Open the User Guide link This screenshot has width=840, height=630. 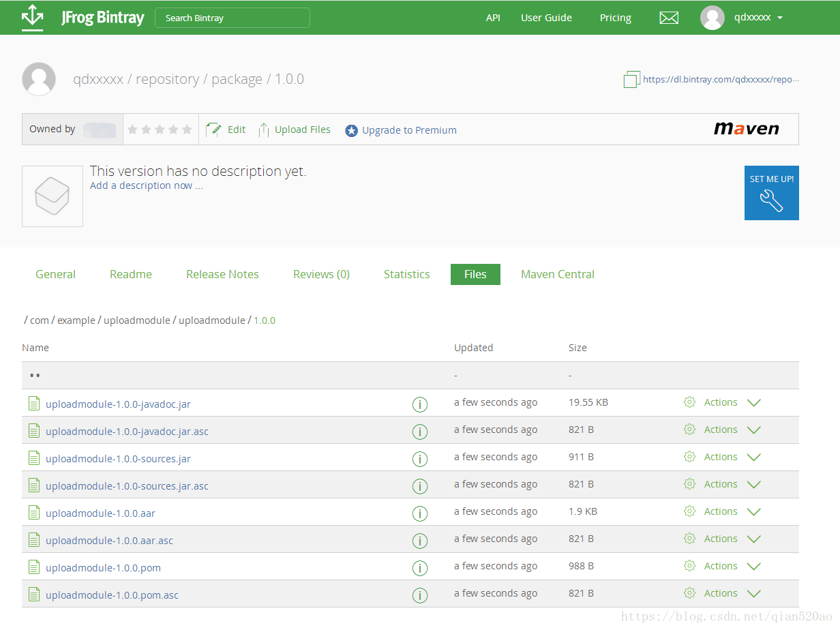(546, 18)
